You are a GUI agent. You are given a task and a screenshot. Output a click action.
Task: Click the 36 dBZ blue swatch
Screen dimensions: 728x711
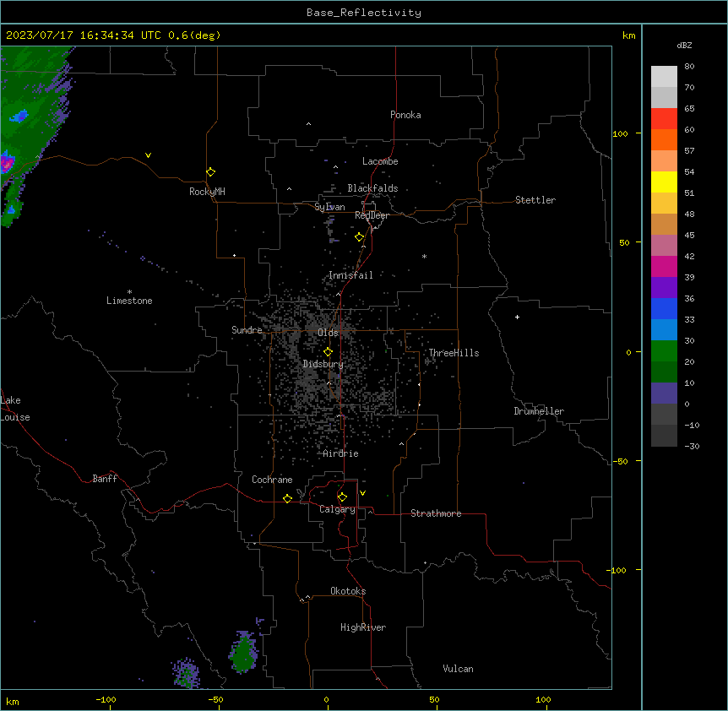[664, 308]
